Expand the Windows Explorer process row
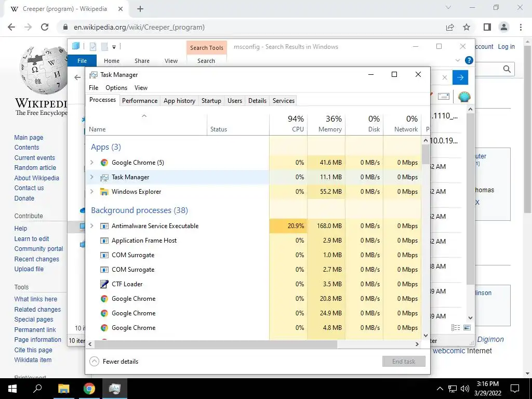Image resolution: width=532 pixels, height=399 pixels. [x=91, y=192]
